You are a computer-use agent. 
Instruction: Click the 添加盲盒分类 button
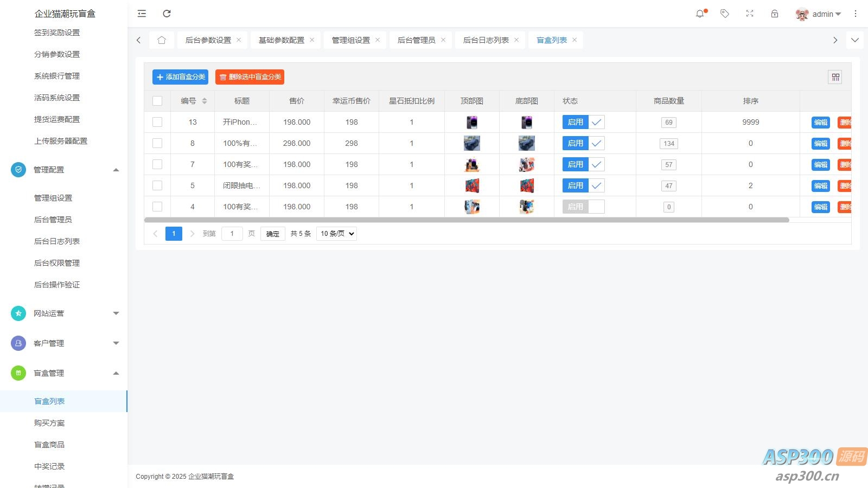[x=180, y=76]
